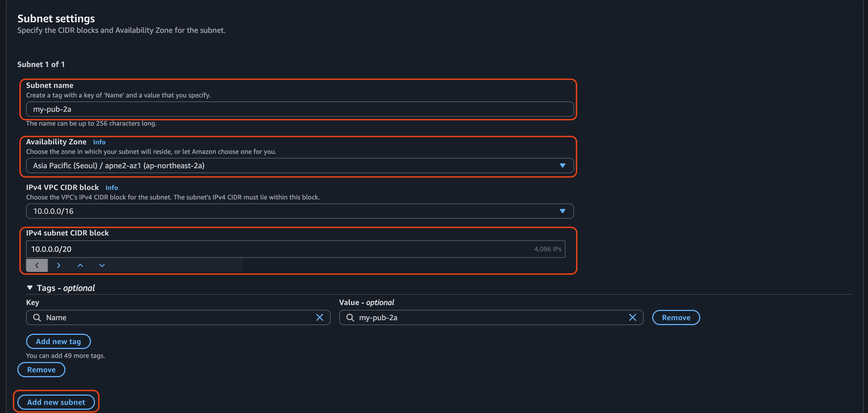Open Availability Zone Info link
868x413 pixels.
point(99,142)
